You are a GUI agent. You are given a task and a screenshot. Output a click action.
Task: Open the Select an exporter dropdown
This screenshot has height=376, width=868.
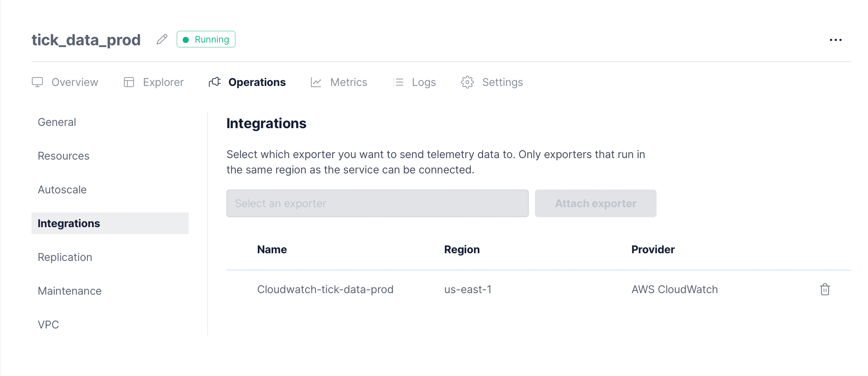coord(377,203)
